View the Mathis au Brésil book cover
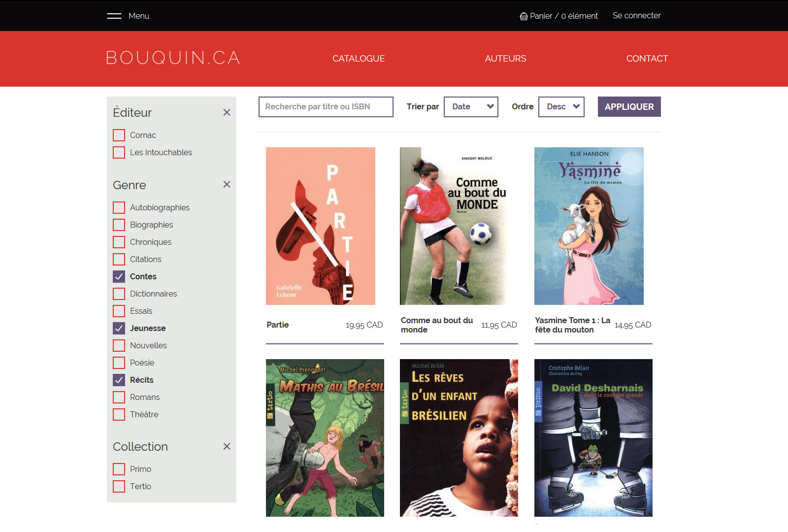The image size is (788, 532). tap(325, 438)
